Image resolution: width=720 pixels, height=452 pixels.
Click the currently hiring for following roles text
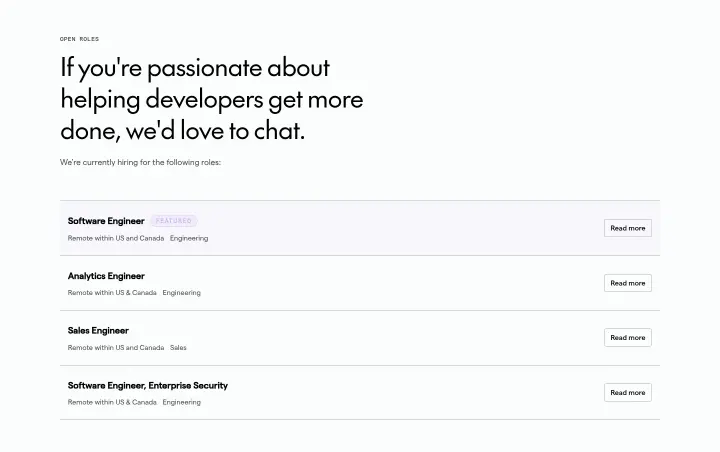pos(141,162)
